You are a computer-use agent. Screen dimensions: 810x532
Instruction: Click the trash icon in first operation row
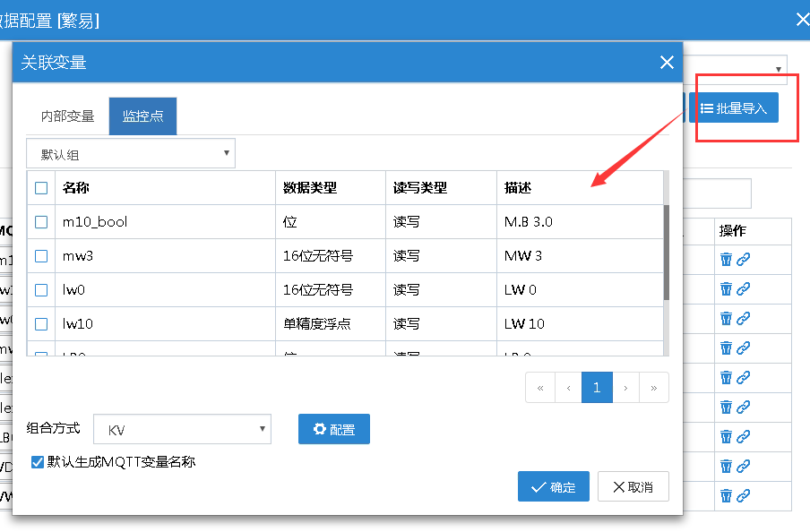point(726,260)
